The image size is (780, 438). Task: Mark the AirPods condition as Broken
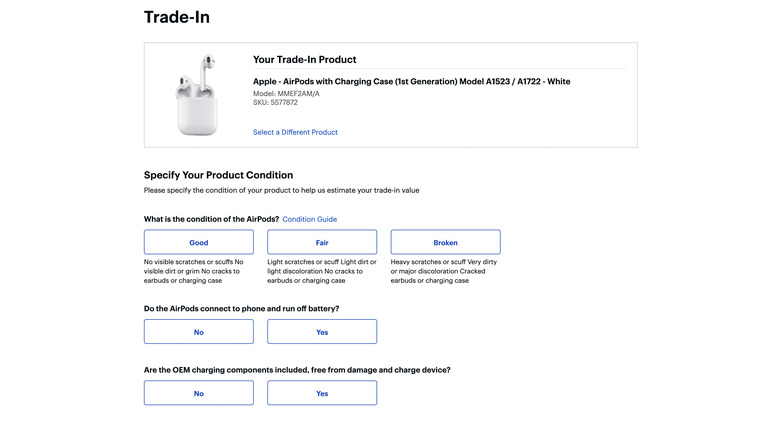pos(445,243)
